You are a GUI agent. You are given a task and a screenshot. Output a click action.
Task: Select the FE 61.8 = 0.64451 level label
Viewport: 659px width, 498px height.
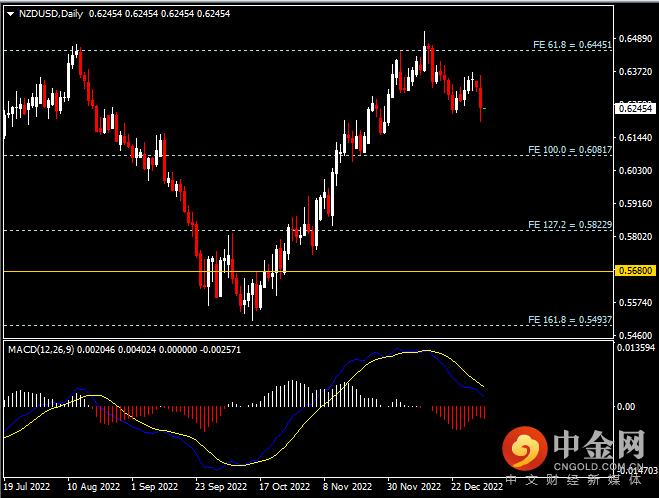coord(570,45)
